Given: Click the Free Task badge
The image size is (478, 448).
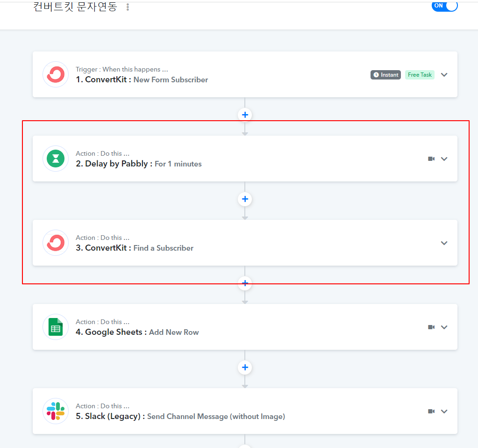Looking at the screenshot, I should (x=420, y=75).
